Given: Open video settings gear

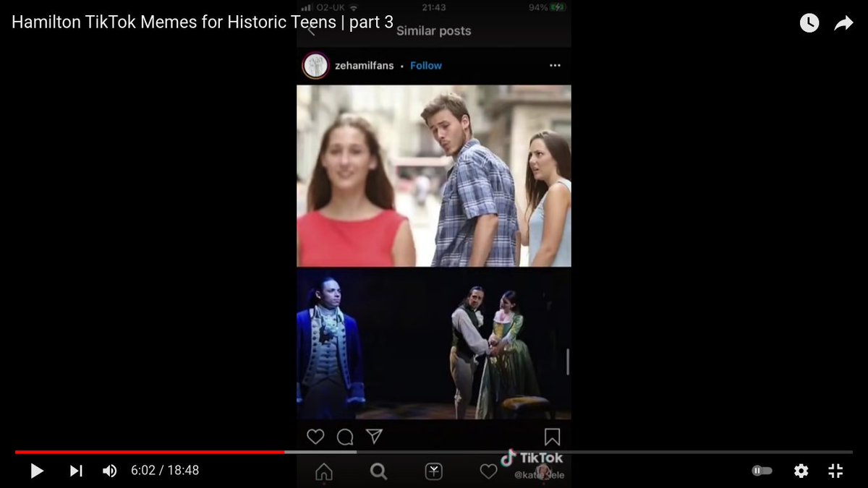Looking at the screenshot, I should [x=801, y=471].
